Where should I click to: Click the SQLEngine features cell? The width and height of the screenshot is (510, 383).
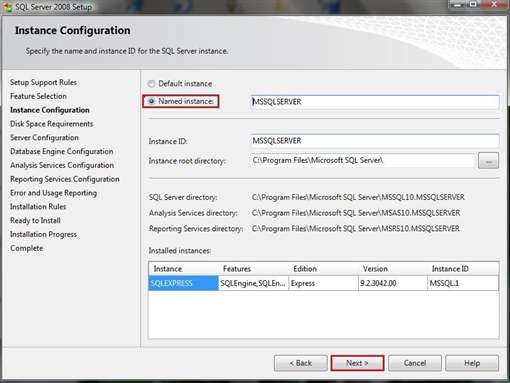point(253,283)
